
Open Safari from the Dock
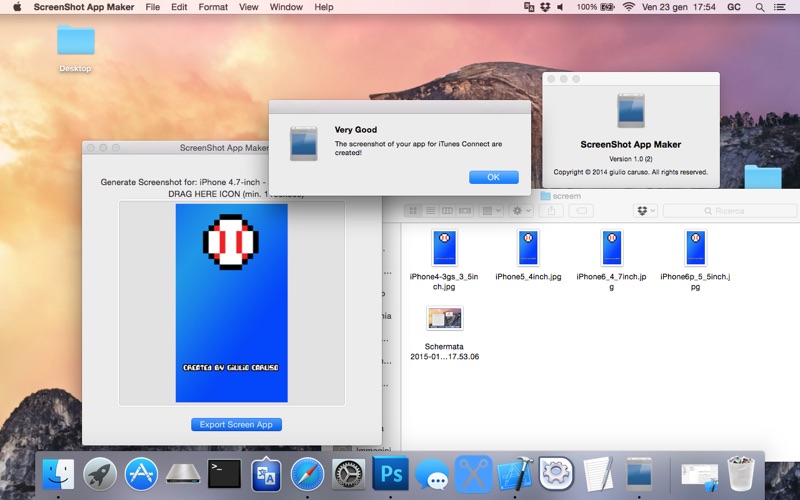point(307,474)
